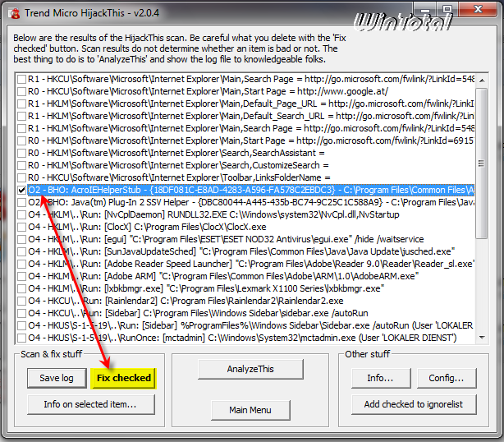Select the ClocX.exe run entry text

click(x=147, y=227)
